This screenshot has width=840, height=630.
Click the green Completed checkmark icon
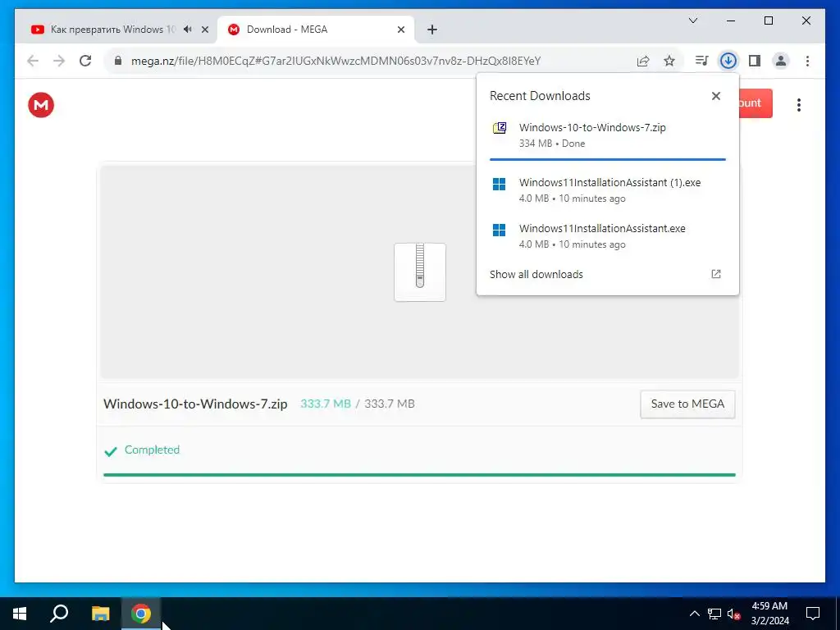[111, 452]
